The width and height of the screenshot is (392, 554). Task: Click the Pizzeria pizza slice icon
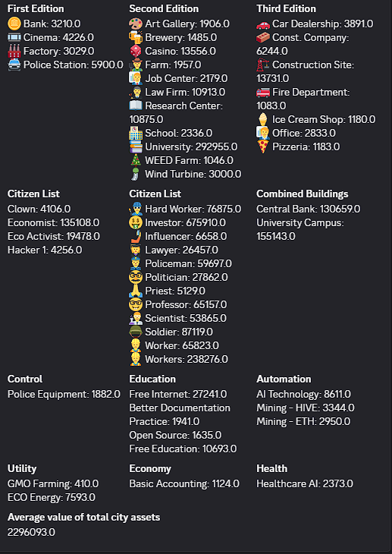point(263,147)
